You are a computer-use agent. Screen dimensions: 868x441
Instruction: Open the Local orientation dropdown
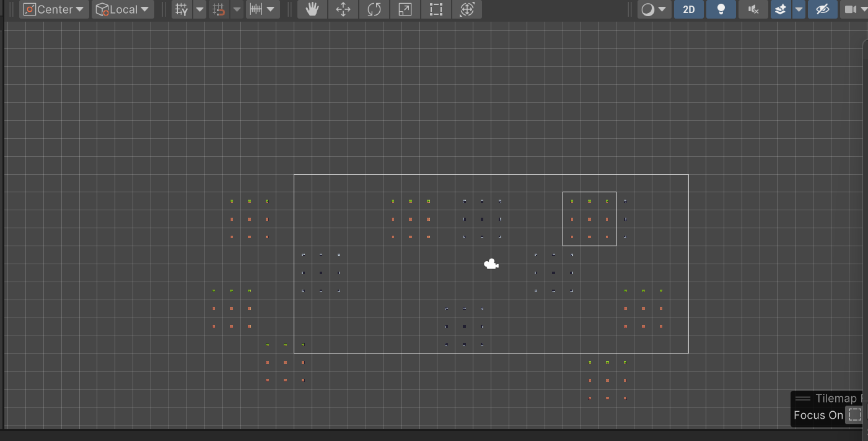click(x=123, y=9)
